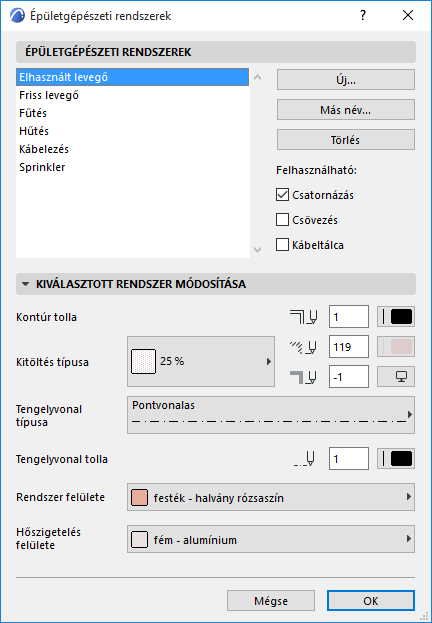The image size is (432, 623).
Task: Confirm the dialog with OK
Action: tap(371, 600)
